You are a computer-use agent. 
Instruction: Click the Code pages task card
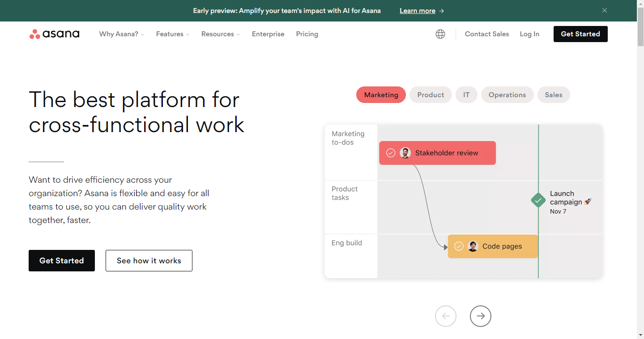point(493,246)
